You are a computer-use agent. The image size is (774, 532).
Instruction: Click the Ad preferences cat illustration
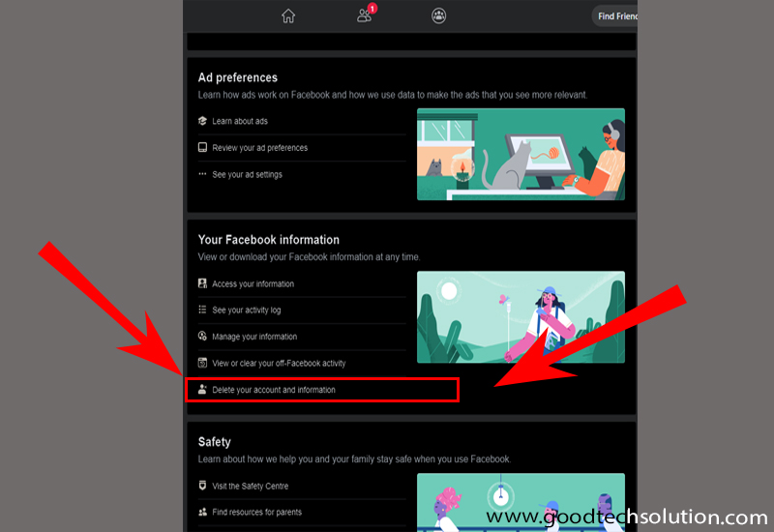pyautogui.click(x=521, y=154)
